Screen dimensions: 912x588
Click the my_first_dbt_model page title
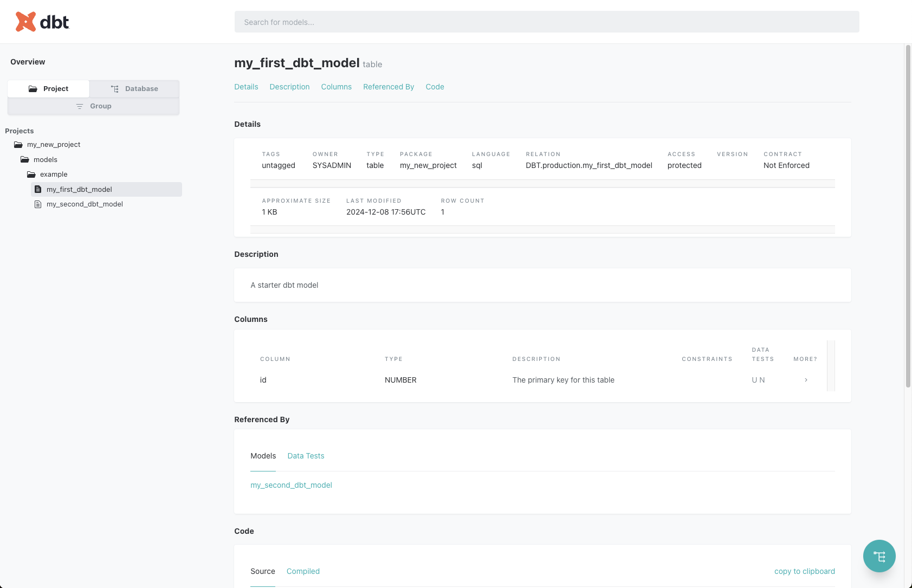coord(296,63)
